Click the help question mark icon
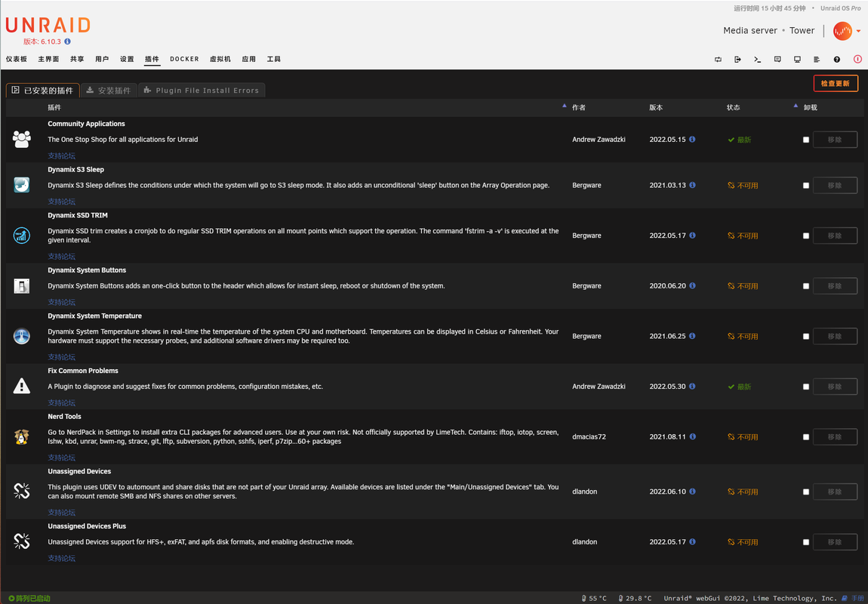The image size is (868, 604). (836, 59)
